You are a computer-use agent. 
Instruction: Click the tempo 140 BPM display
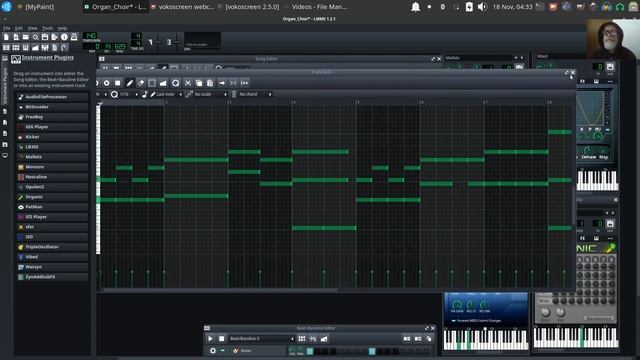click(90, 36)
